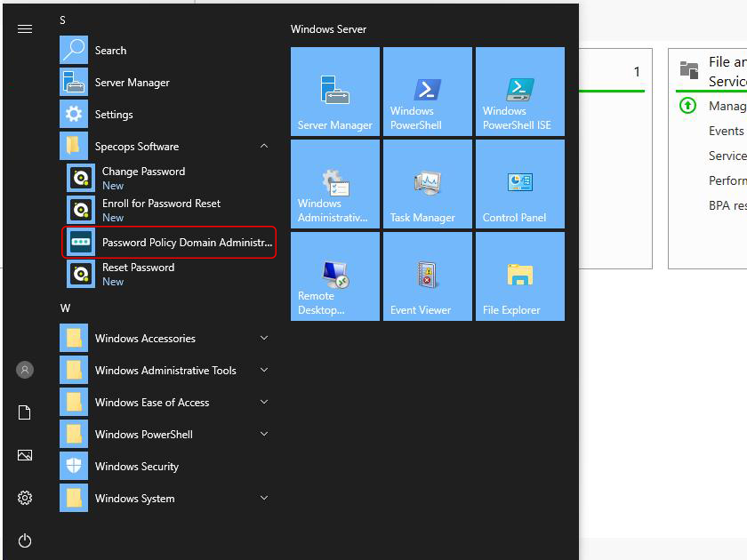Click Services in the Server Manager tile
The width and height of the screenshot is (747, 560).
727,156
